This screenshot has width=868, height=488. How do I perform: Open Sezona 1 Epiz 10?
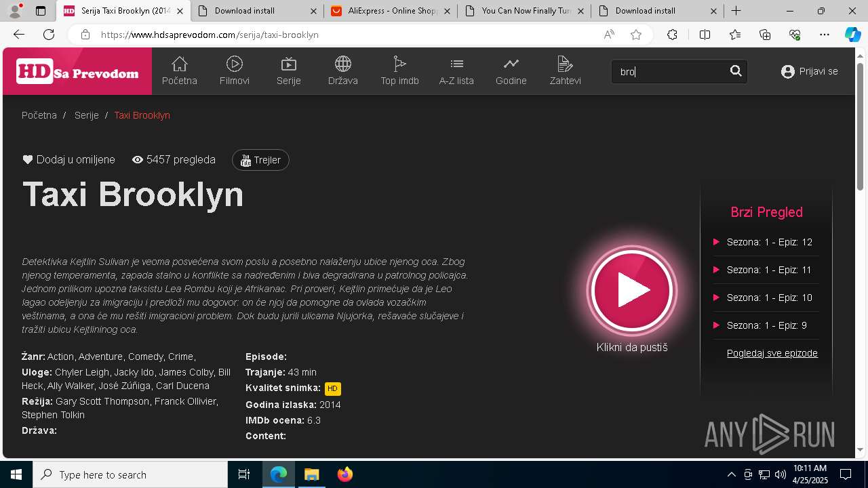(769, 298)
